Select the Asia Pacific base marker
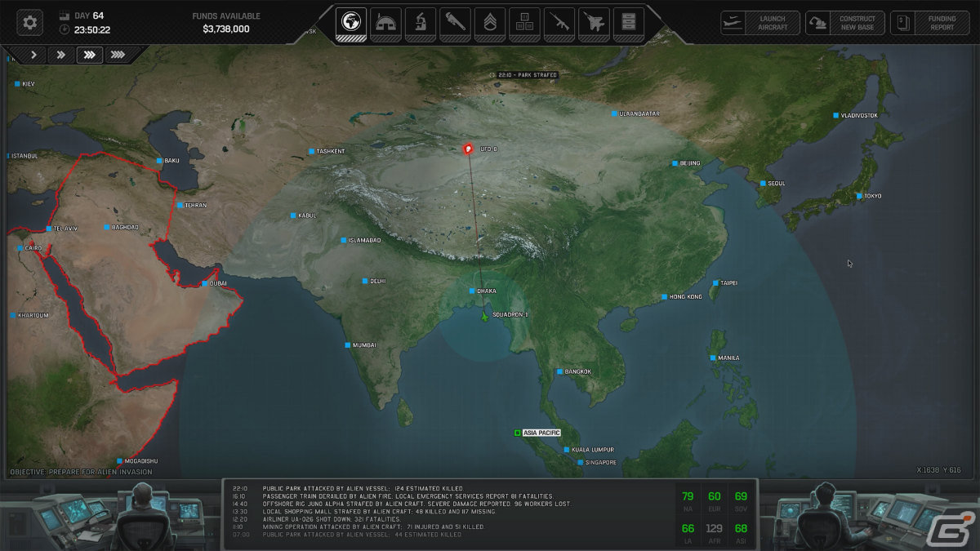The width and height of the screenshot is (980, 551). (518, 433)
